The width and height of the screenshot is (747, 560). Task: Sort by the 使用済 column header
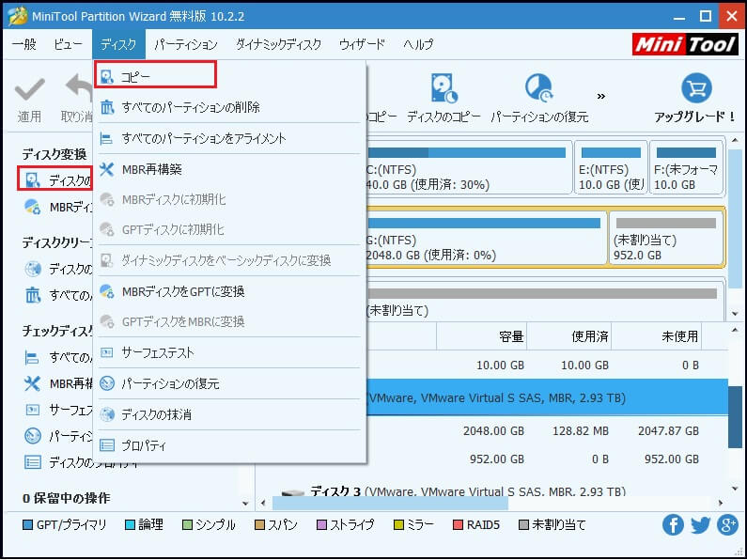point(568,336)
